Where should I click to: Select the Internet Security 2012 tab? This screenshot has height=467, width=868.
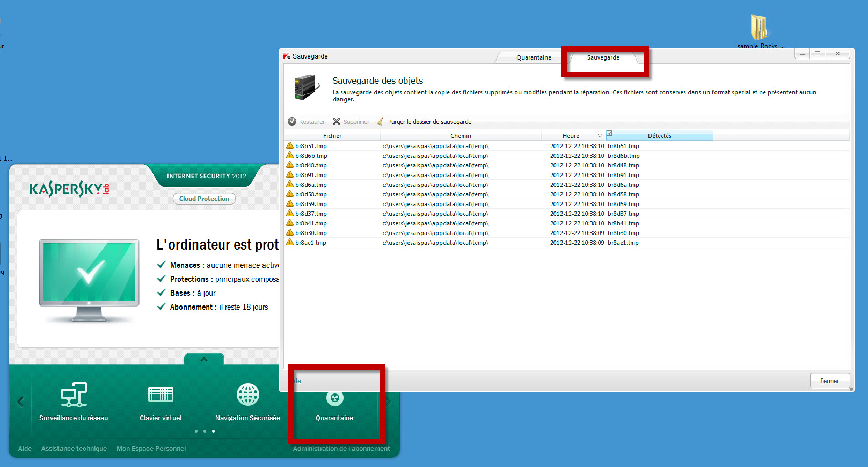[207, 176]
